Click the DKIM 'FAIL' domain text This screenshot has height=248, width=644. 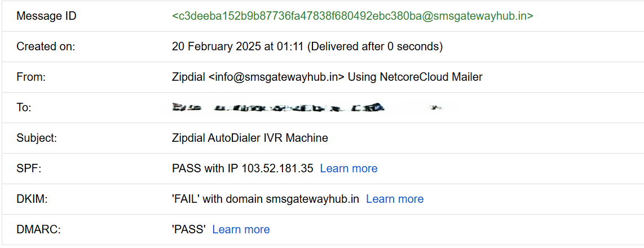point(265,199)
